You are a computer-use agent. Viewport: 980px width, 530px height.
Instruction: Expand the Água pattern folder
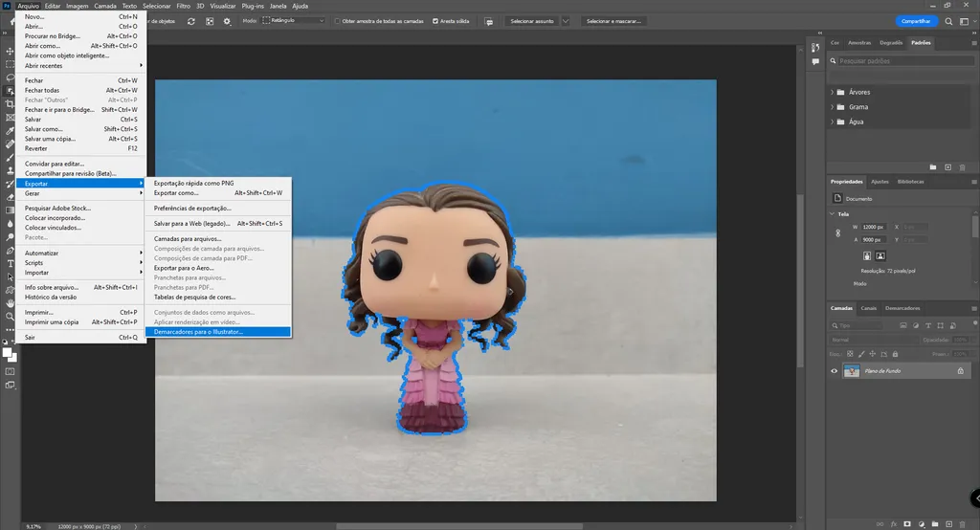point(832,121)
